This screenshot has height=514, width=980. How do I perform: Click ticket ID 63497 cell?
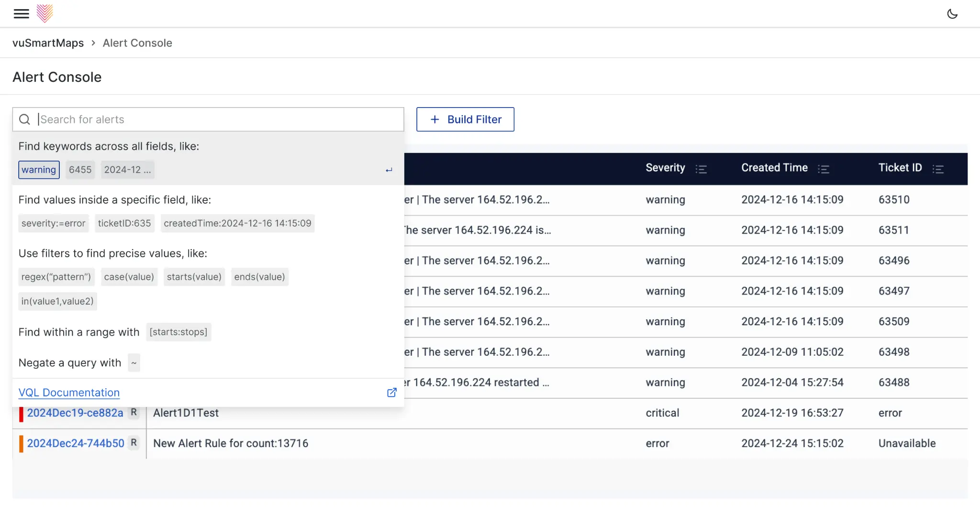pyautogui.click(x=894, y=291)
